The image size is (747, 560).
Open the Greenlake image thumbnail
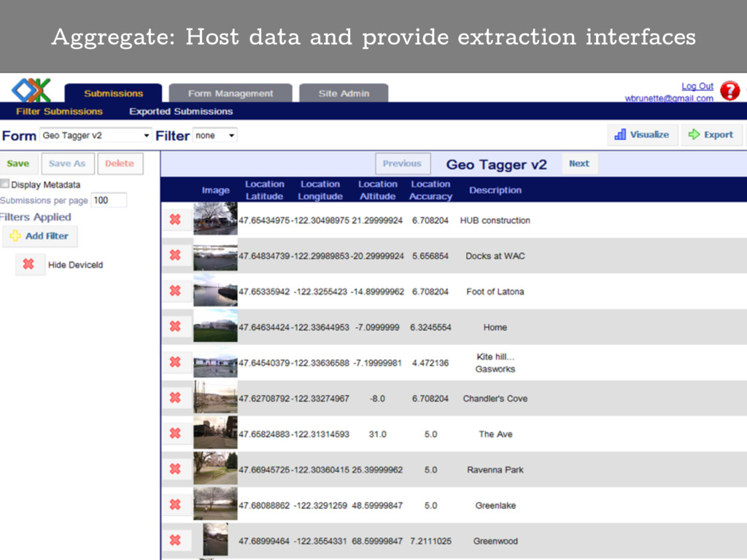pyautogui.click(x=215, y=505)
